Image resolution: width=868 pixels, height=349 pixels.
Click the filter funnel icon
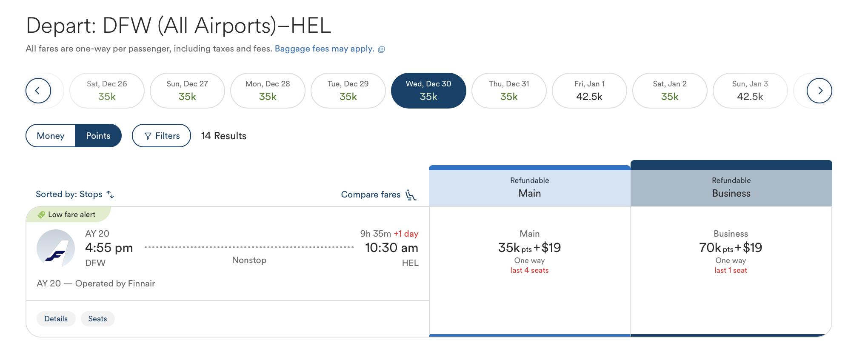click(x=148, y=136)
